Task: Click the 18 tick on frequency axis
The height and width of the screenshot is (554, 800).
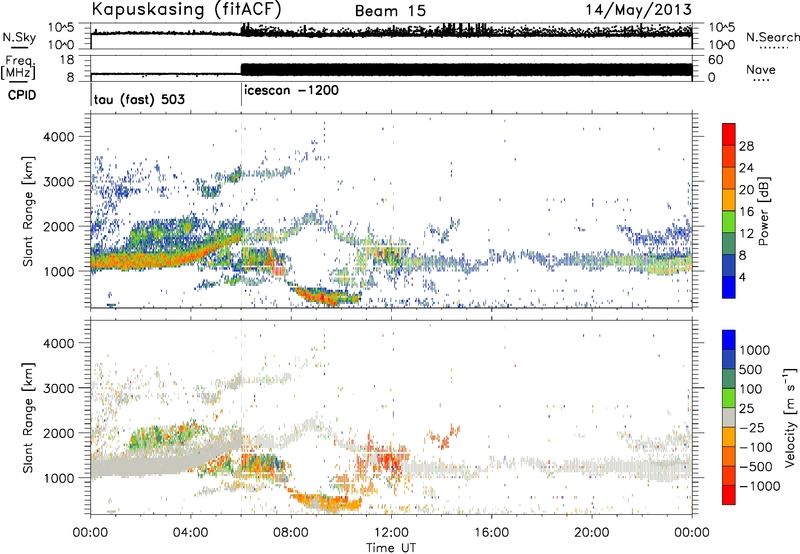Action: coord(67,60)
